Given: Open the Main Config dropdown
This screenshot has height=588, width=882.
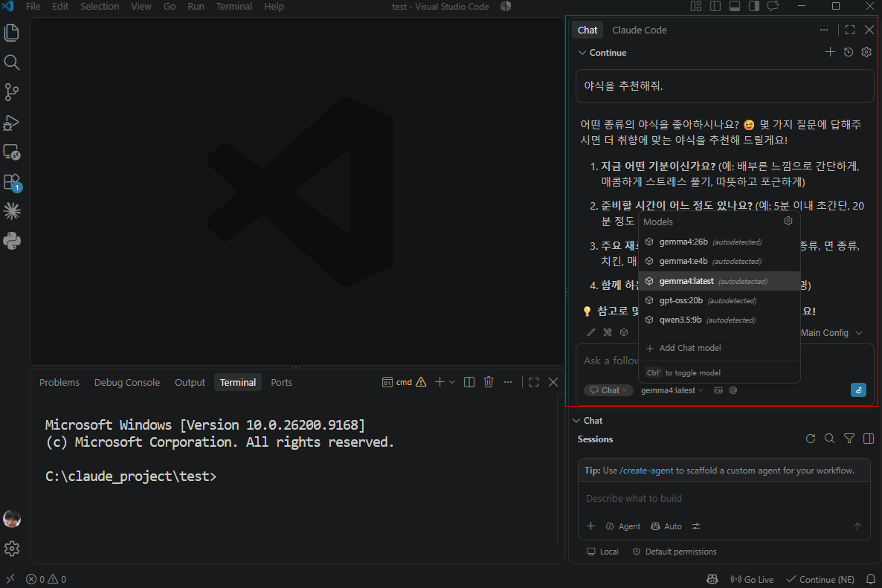Looking at the screenshot, I should coord(831,333).
